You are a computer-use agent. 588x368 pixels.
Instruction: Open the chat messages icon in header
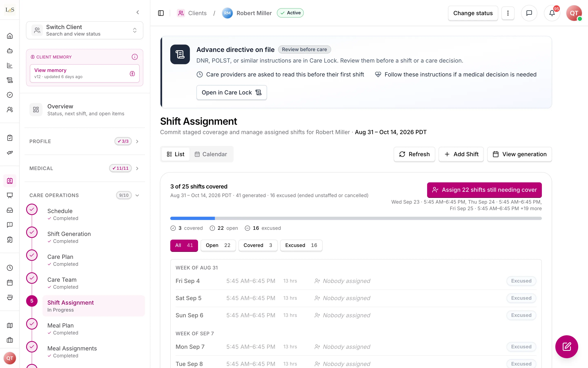coord(529,13)
